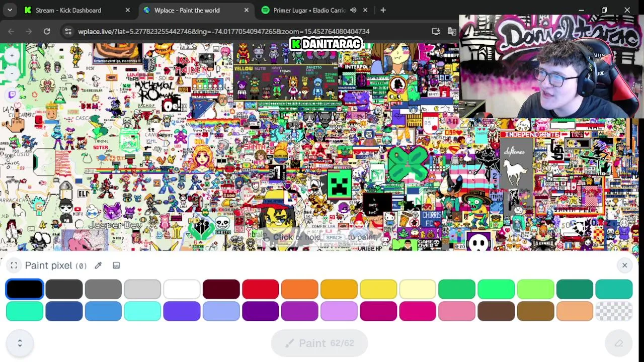Close the Wplace tab
The width and height of the screenshot is (644, 362).
tap(246, 10)
